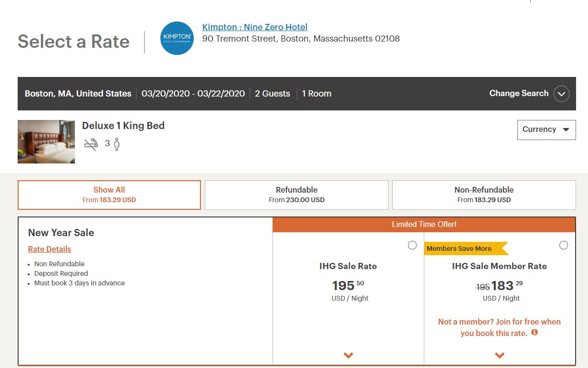588x368 pixels.
Task: Click the info icon beside join offer
Action: click(535, 332)
